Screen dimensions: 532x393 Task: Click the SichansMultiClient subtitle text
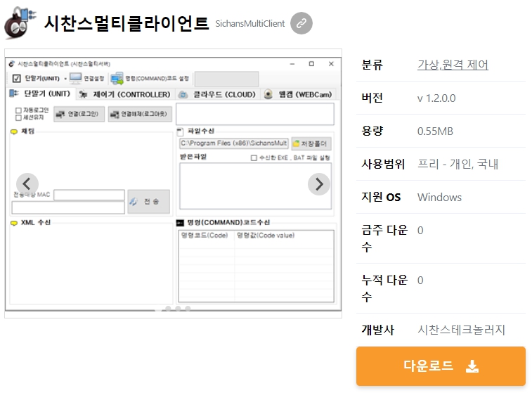[x=250, y=23]
